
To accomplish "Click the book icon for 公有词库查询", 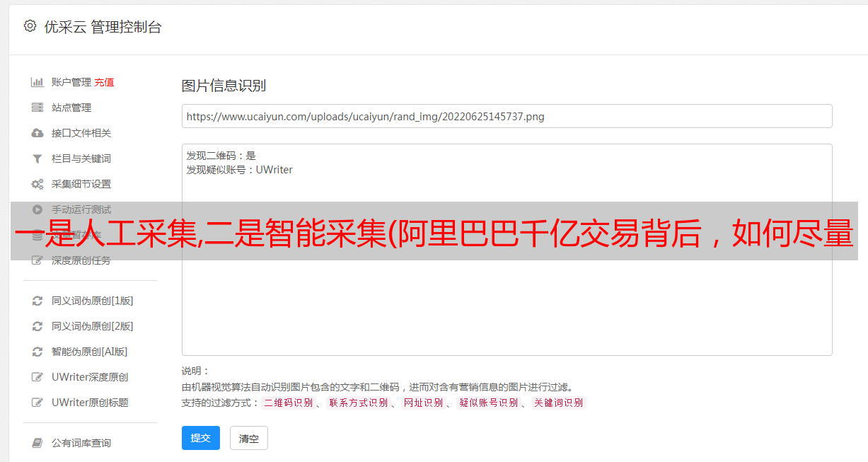I will click(37, 443).
